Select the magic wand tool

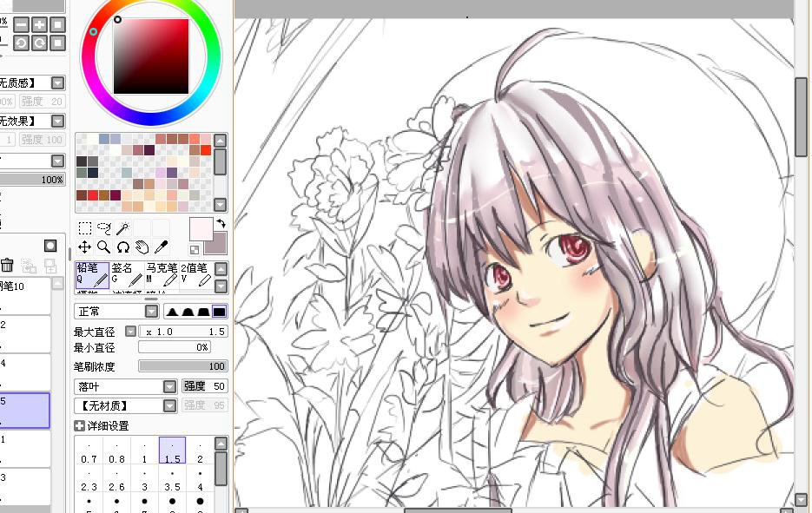(x=122, y=228)
